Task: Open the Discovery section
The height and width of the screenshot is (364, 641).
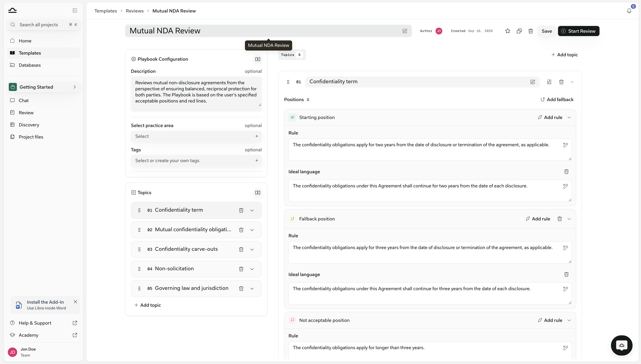Action: [x=44, y=125]
